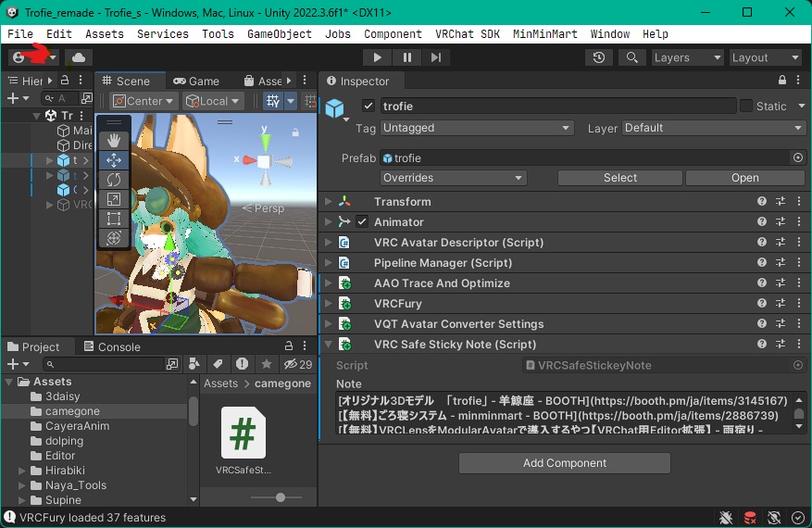Open Animator preset selector icon
Viewport: 812px width, 528px height.
(x=781, y=221)
